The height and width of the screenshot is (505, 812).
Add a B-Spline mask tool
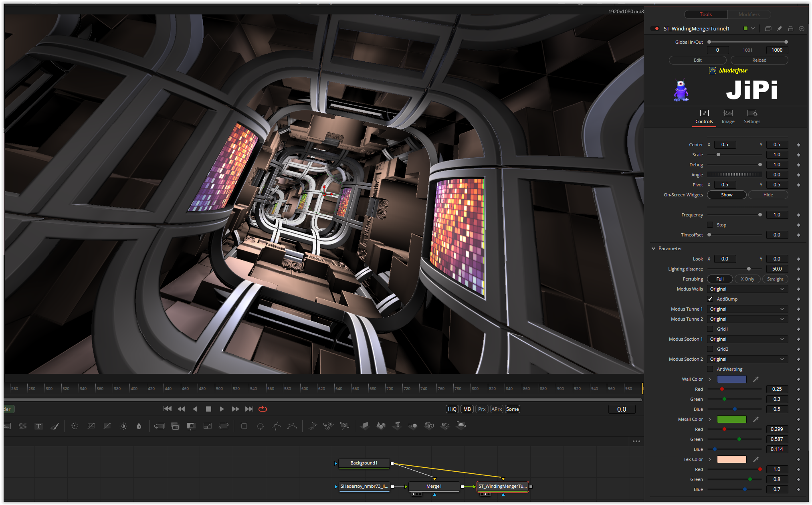point(292,426)
